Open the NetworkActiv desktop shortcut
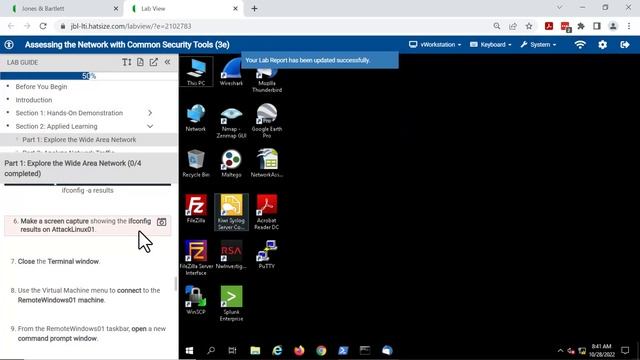Screen dimensions: 640x360 267,164
